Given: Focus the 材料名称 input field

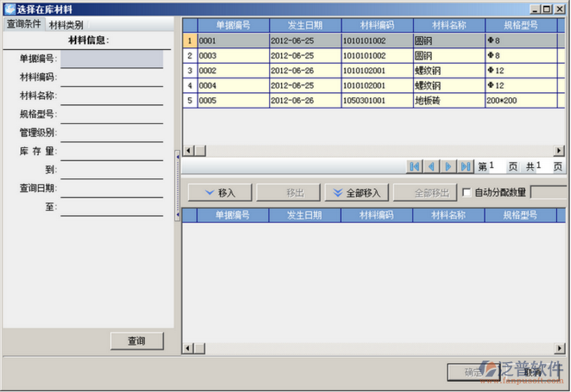Looking at the screenshot, I should coord(111,96).
